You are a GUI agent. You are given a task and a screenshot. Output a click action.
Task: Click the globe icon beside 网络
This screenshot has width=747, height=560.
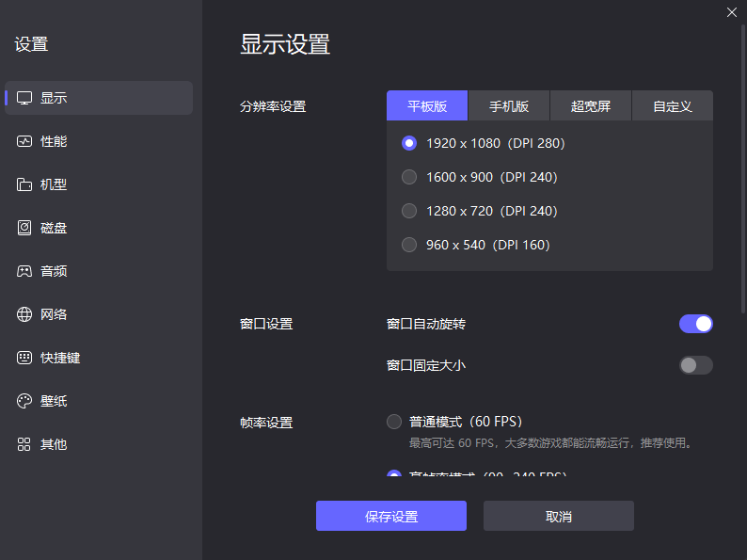click(24, 314)
